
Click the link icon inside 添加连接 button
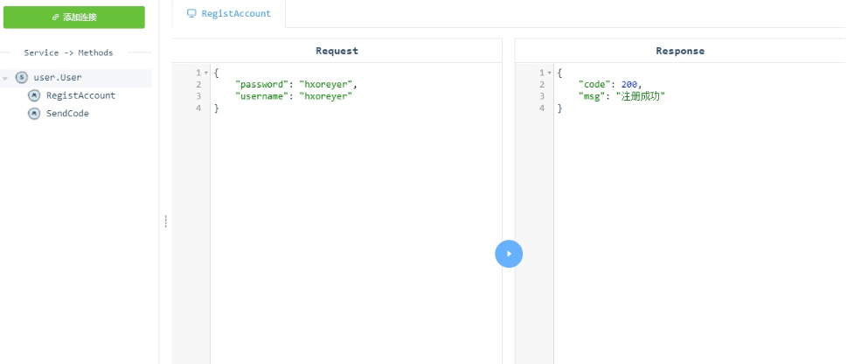coord(56,17)
